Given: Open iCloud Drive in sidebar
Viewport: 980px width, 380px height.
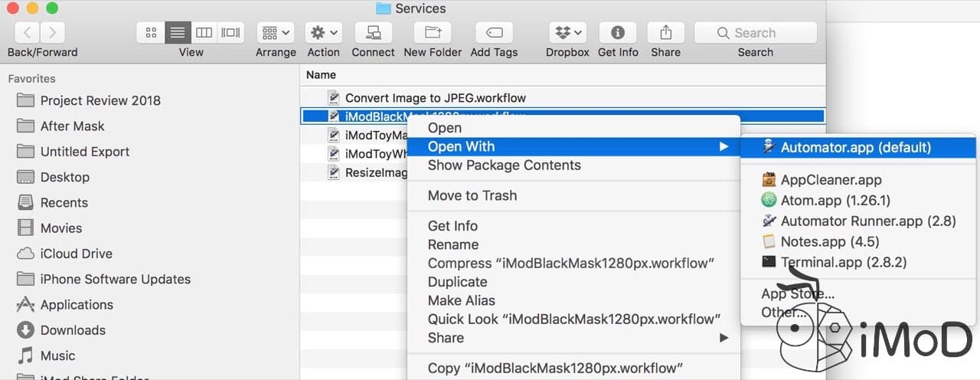Looking at the screenshot, I should tap(76, 254).
